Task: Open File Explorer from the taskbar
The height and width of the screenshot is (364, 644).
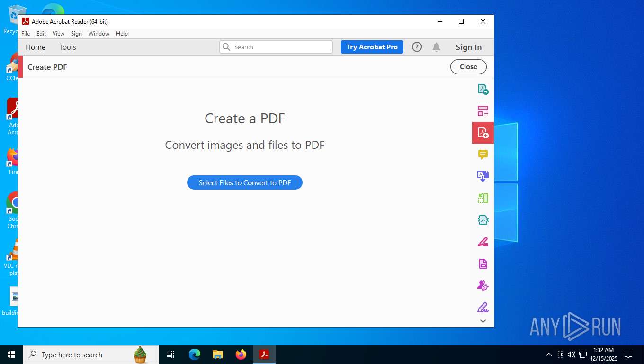Action: (218, 355)
